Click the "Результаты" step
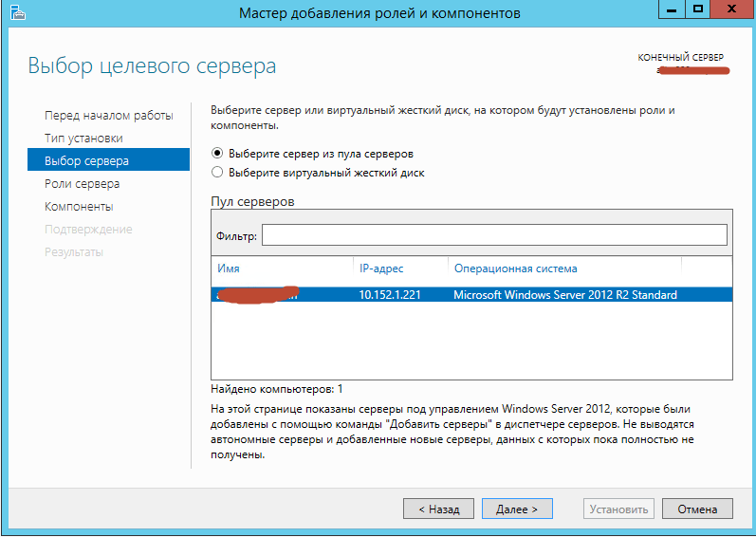Viewport: 756px width, 537px height. 74,252
